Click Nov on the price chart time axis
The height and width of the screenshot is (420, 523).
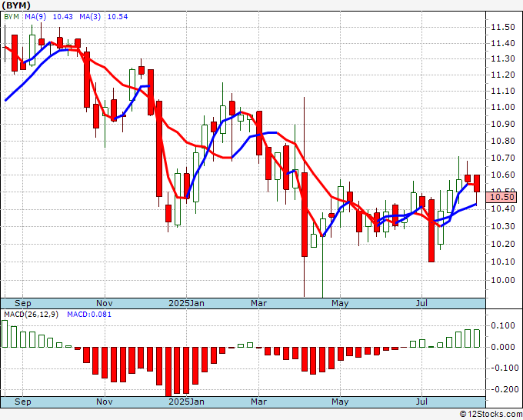[x=105, y=303]
